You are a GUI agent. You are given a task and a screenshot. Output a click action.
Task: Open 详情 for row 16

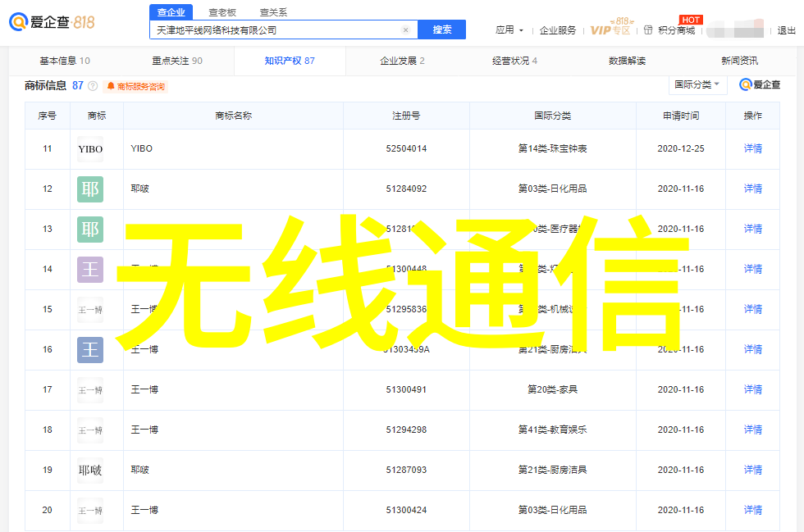pyautogui.click(x=753, y=349)
